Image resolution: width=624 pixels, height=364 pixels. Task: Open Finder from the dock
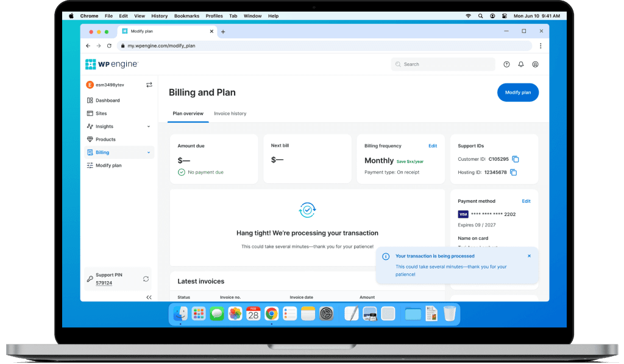point(180,313)
